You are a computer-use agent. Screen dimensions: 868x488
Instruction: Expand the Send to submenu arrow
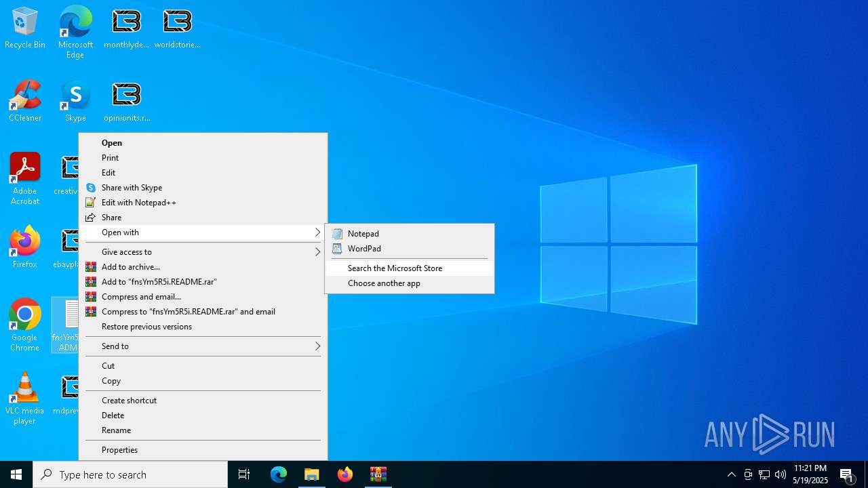click(317, 346)
